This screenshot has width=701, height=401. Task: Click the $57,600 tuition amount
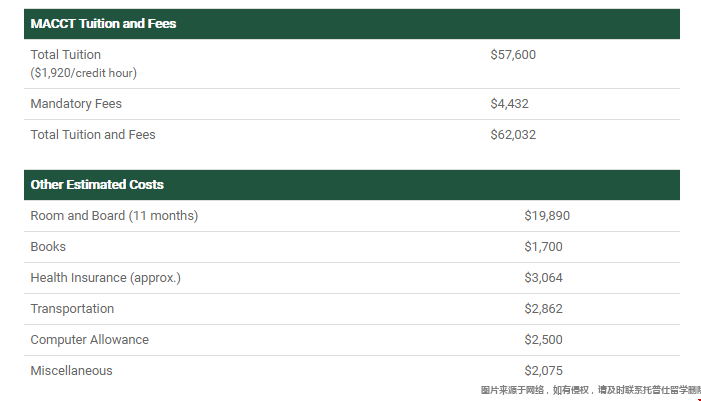coord(513,55)
